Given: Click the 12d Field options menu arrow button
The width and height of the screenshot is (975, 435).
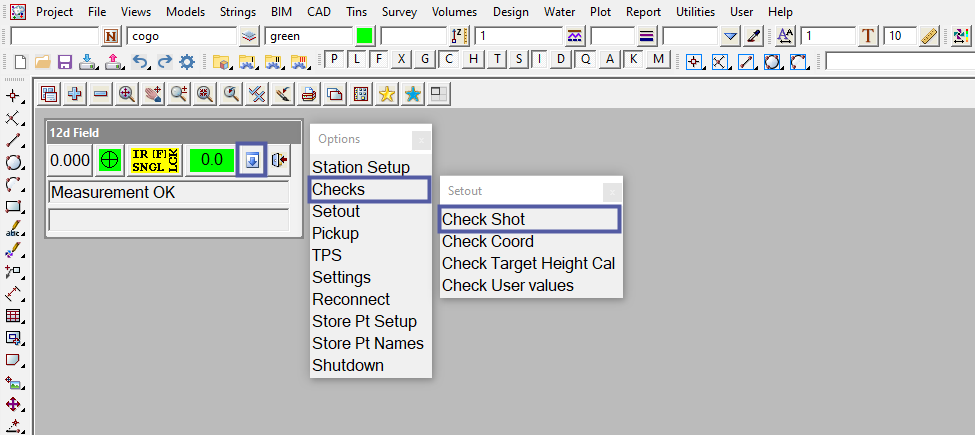Looking at the screenshot, I should click(x=251, y=160).
